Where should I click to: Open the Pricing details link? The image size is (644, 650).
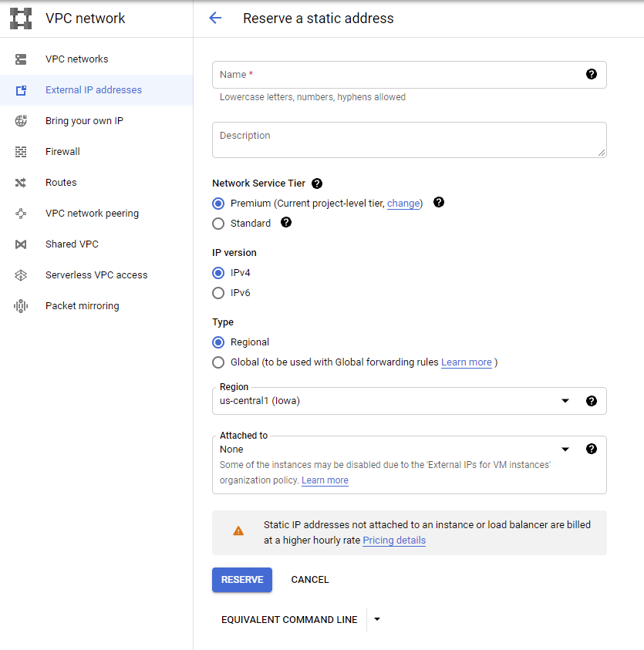[x=393, y=540]
